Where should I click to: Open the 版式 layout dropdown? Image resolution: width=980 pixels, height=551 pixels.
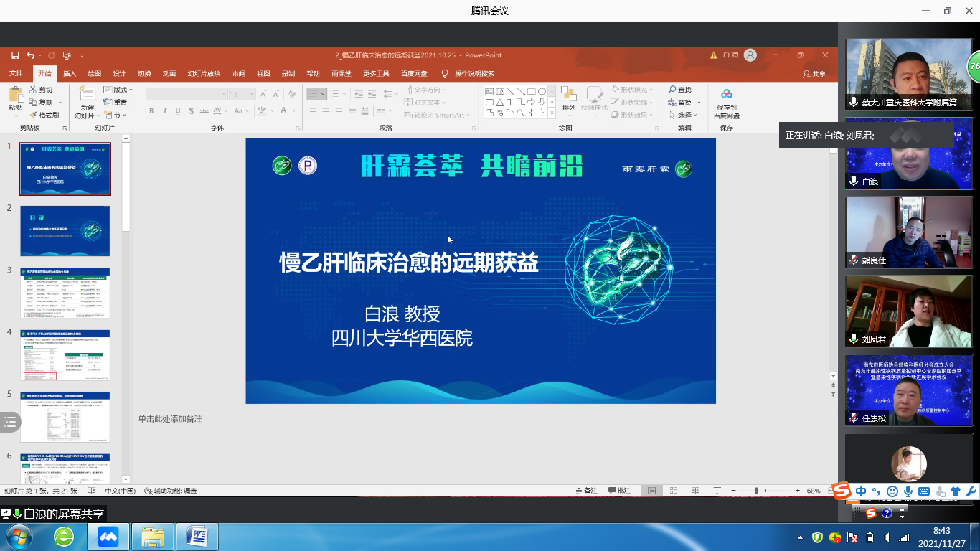point(118,90)
